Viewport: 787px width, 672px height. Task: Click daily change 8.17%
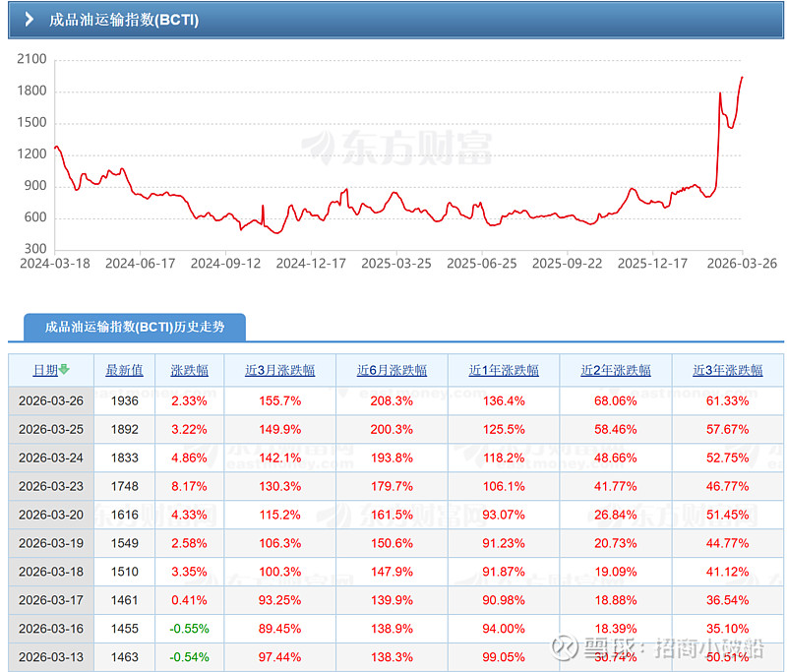[189, 486]
